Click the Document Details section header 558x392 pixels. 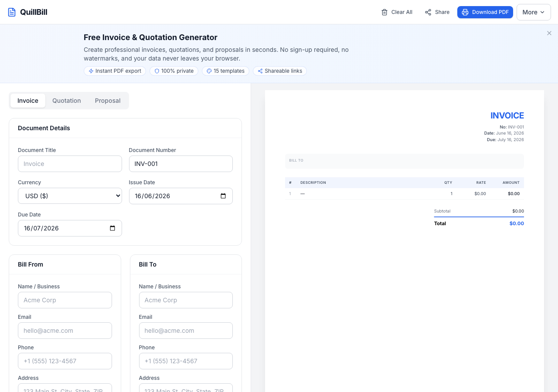pos(44,128)
